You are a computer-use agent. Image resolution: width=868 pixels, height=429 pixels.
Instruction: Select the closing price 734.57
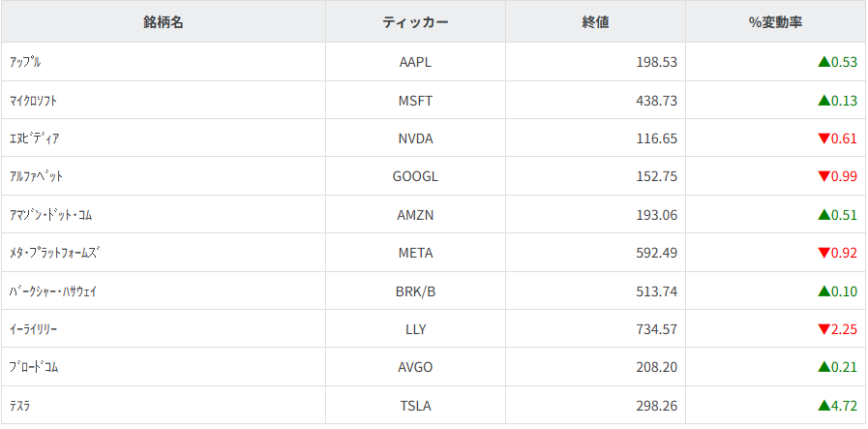tap(656, 329)
